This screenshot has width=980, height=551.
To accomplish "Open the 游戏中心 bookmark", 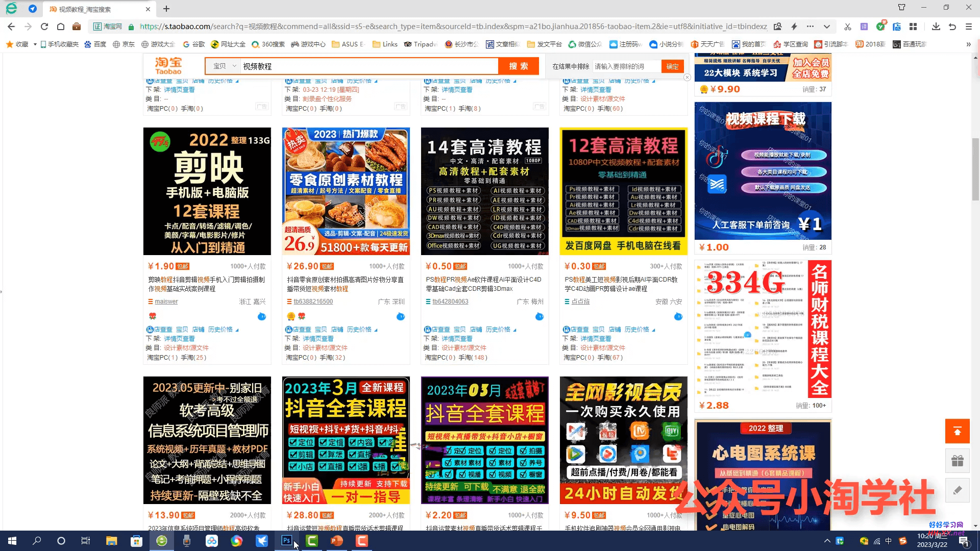I will 308,44.
